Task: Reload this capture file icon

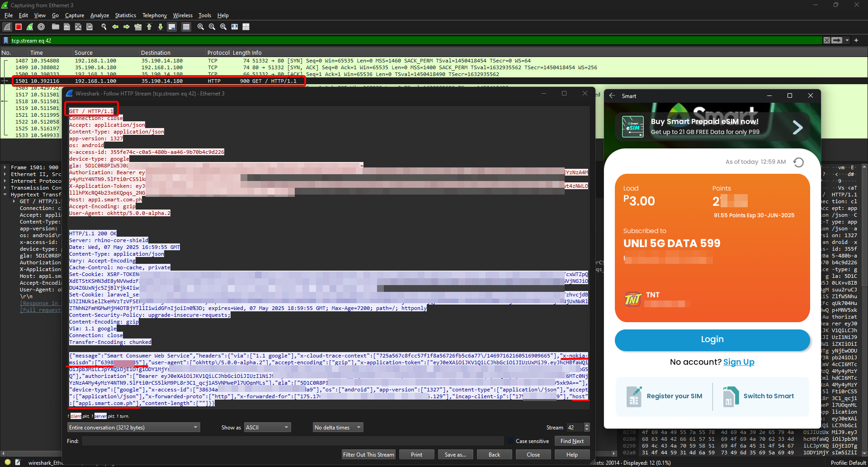Action: pyautogui.click(x=90, y=27)
